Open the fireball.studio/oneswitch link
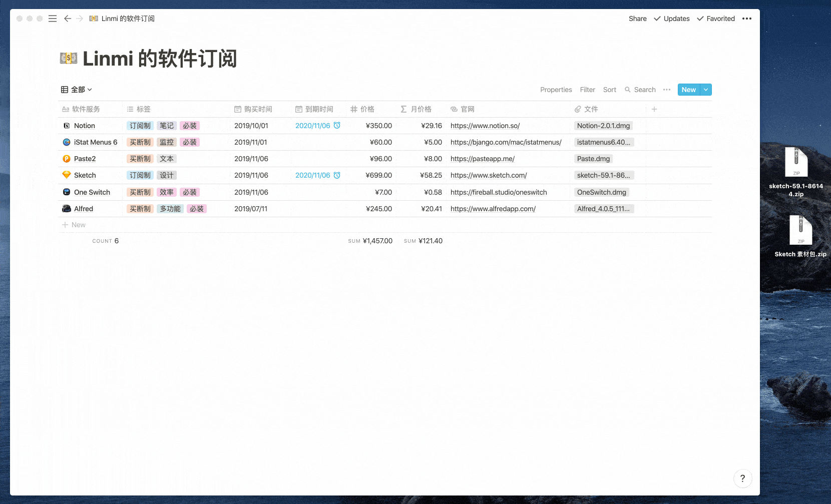This screenshot has height=504, width=831. 499,192
